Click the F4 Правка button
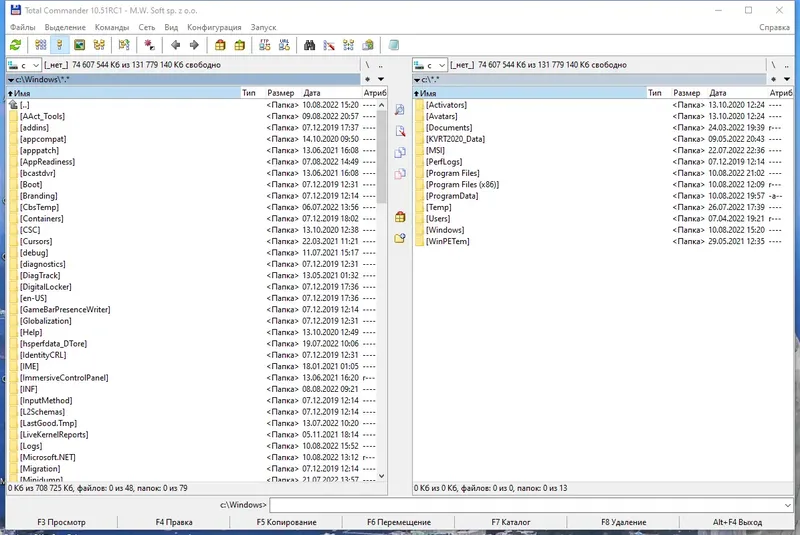The width and height of the screenshot is (800, 535). 173,522
